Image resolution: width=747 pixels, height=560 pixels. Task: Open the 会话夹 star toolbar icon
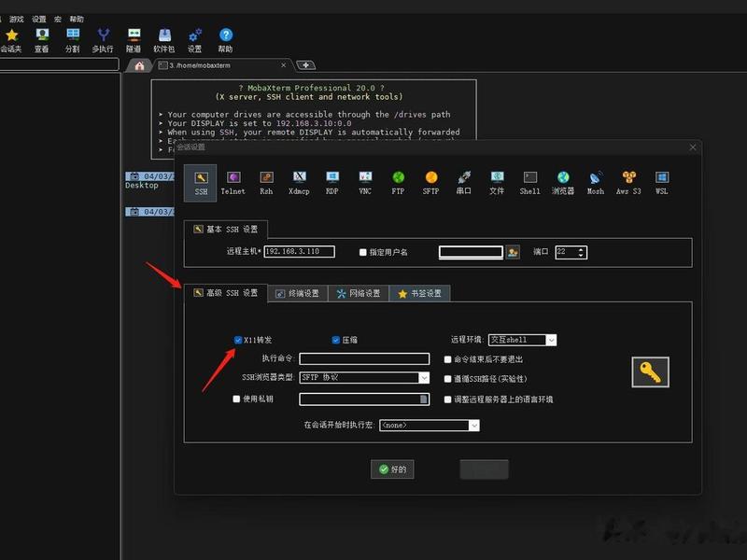coord(11,40)
